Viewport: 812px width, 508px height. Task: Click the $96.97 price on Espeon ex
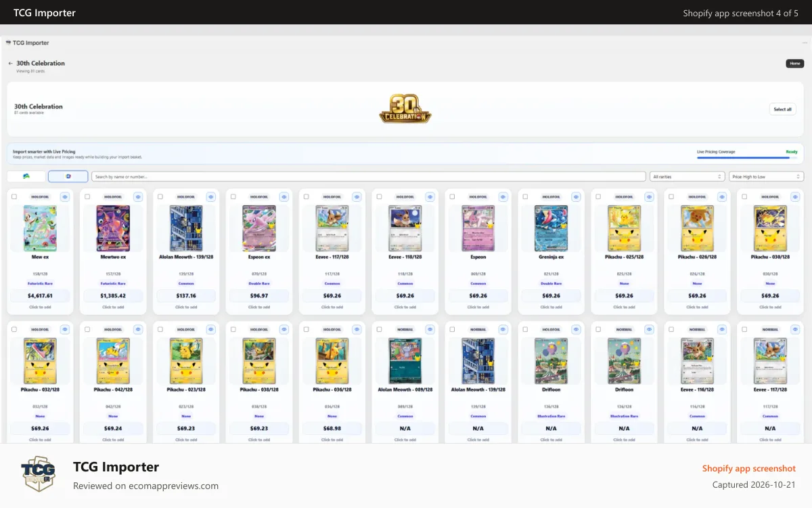coord(259,296)
